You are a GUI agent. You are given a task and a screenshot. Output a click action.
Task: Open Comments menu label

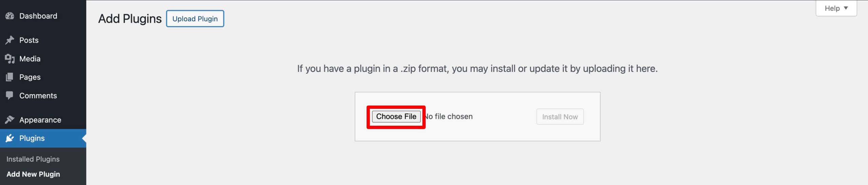[38, 96]
